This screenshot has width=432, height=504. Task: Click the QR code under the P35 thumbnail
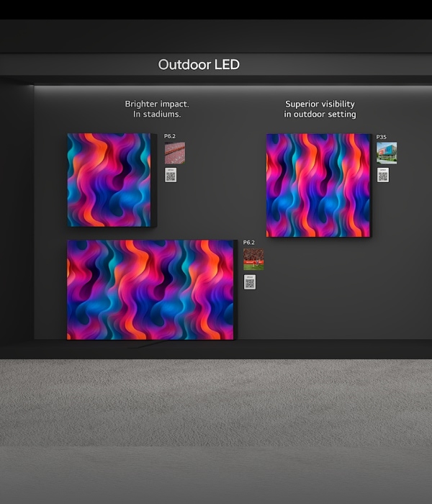coord(382,175)
